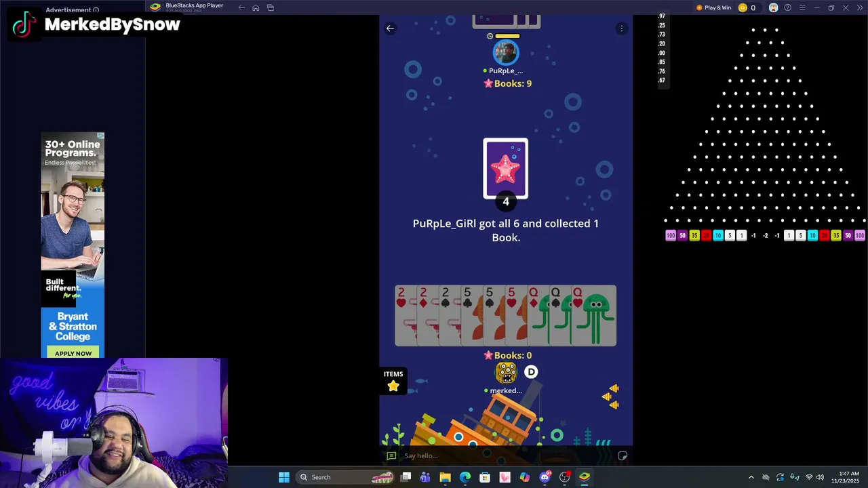
Task: Open the chat bubble icon
Action: pyautogui.click(x=391, y=456)
